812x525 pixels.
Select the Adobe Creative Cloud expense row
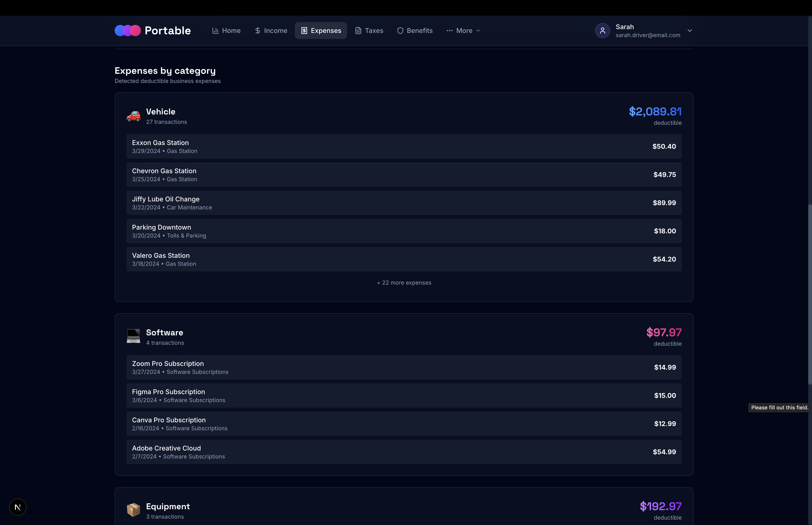pyautogui.click(x=404, y=452)
